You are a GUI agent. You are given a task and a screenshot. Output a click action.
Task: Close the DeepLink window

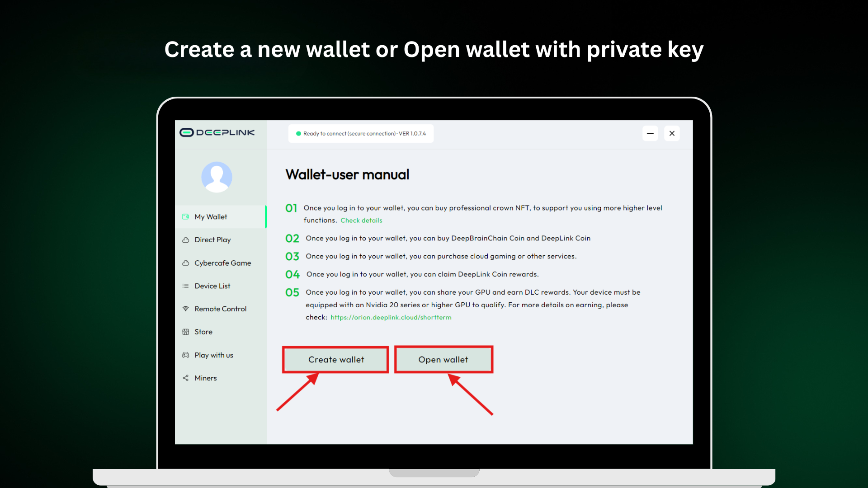(x=672, y=133)
